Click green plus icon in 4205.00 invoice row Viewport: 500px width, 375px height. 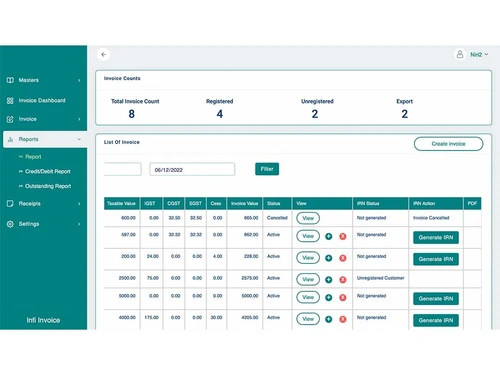point(329,319)
